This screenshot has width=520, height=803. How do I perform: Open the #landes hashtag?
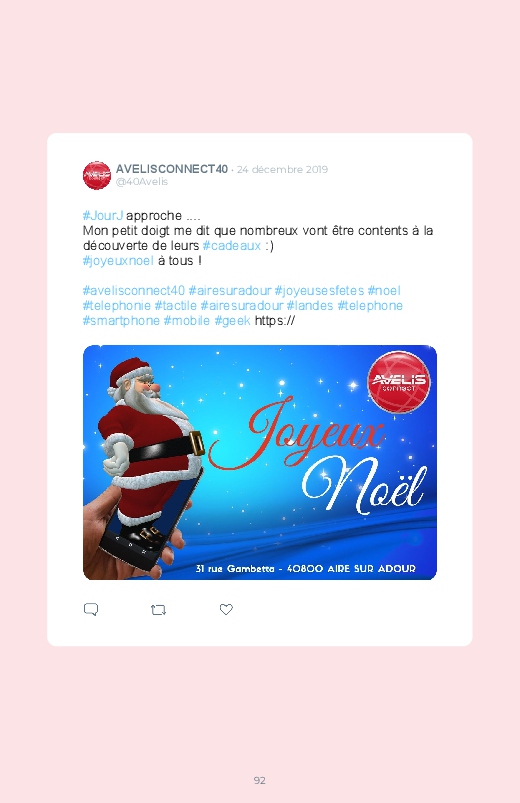[x=310, y=306]
